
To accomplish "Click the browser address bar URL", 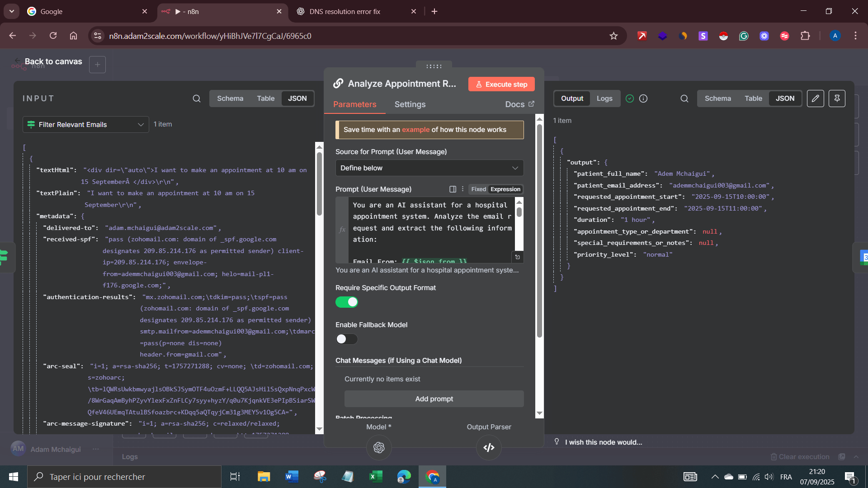I will tap(210, 36).
